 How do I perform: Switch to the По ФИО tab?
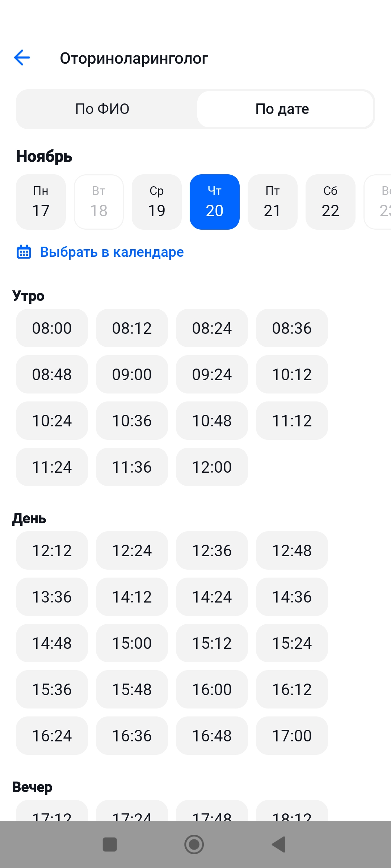pos(102,109)
